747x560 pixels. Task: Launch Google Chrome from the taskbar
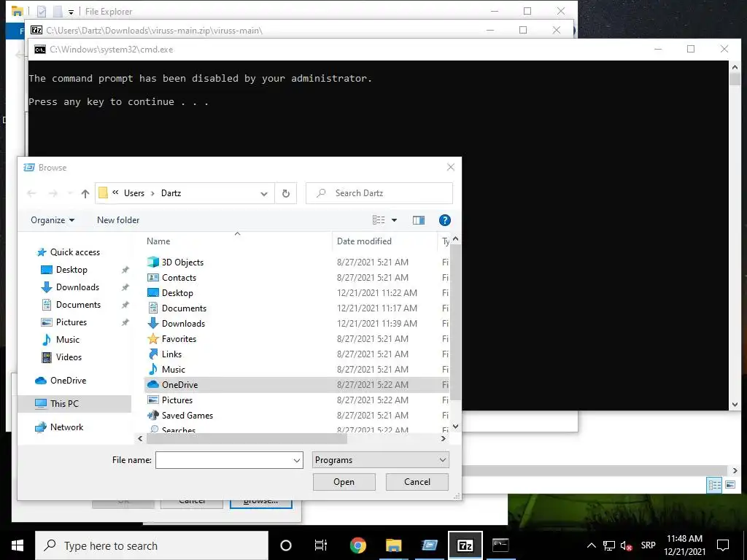pyautogui.click(x=357, y=545)
